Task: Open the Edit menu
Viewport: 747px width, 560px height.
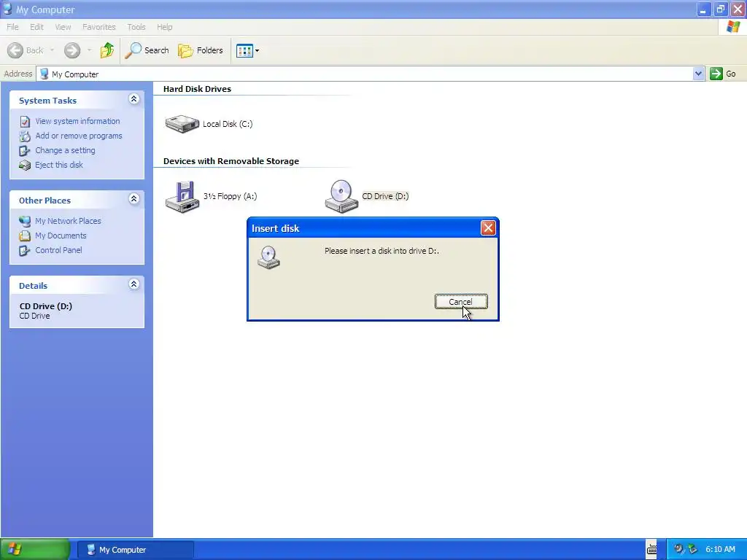Action: coord(36,27)
